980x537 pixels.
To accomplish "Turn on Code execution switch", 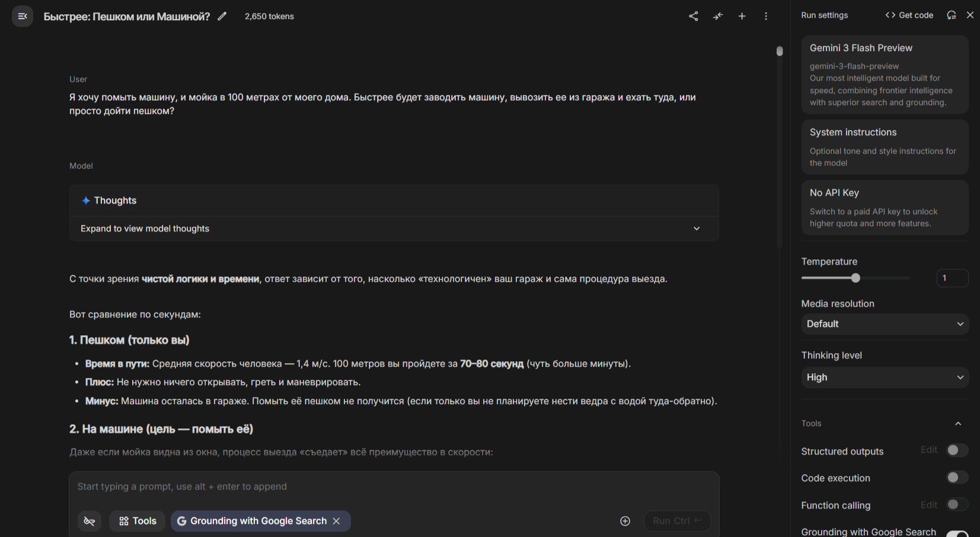I will click(x=956, y=478).
